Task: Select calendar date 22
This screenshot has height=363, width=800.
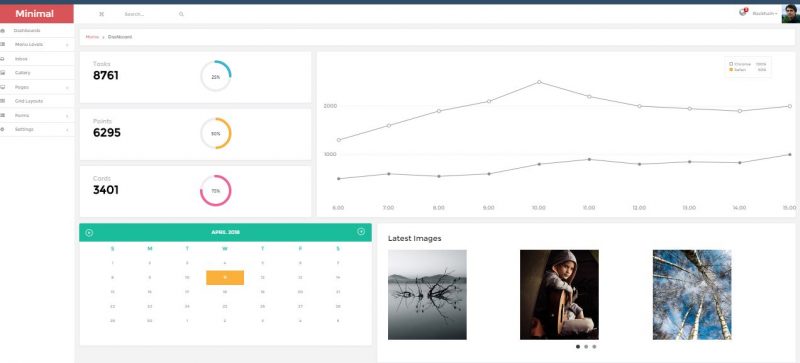Action: pyautogui.click(x=112, y=306)
